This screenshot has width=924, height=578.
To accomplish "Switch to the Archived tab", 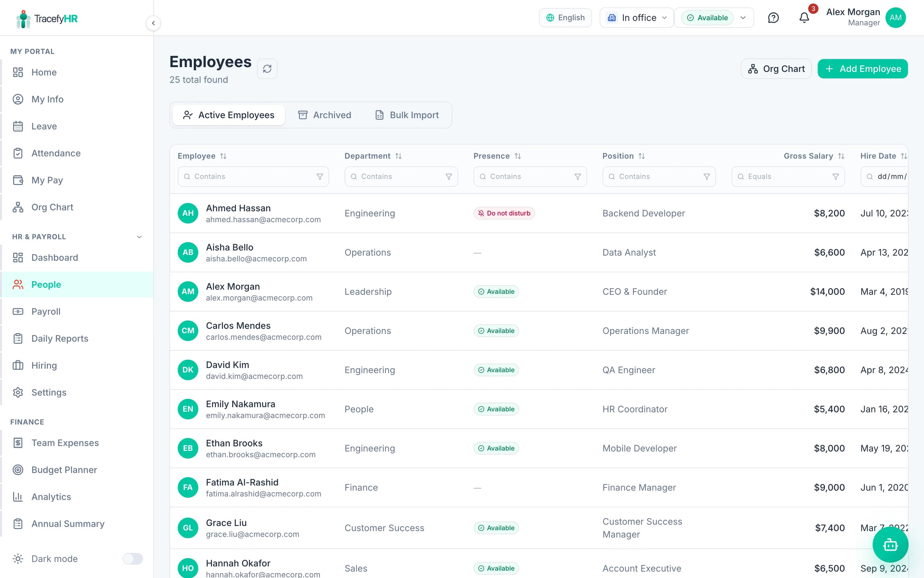I will tap(325, 115).
